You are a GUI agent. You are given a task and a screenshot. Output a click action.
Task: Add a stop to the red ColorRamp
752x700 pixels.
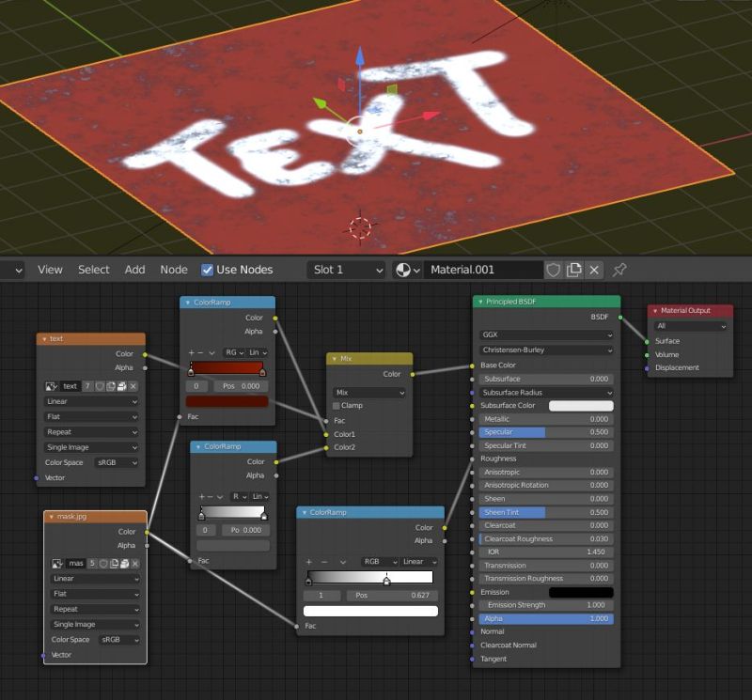click(x=192, y=352)
